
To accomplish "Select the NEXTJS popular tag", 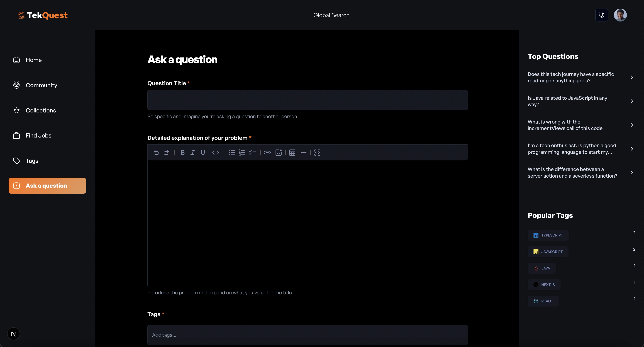I will point(544,285).
